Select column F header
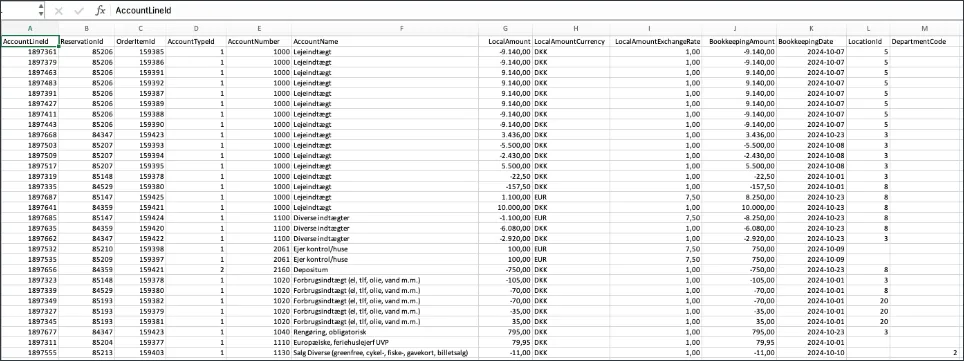This screenshot has width=964, height=361. [x=401, y=28]
